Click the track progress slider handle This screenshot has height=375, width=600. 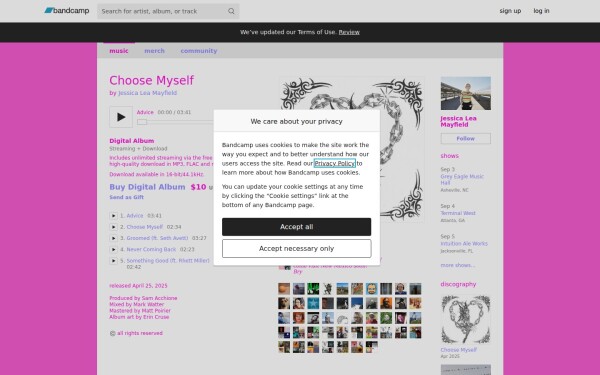pos(142,122)
